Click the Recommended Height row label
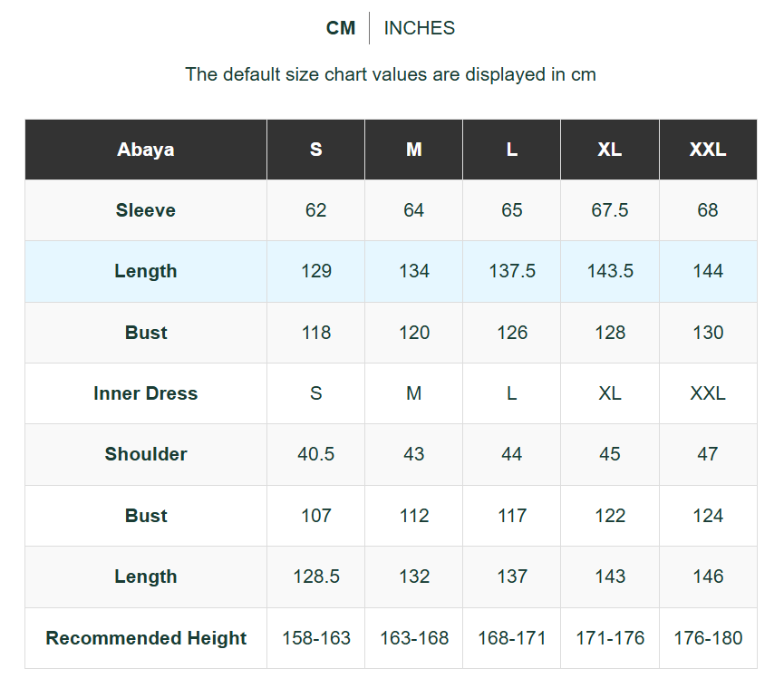 [145, 638]
